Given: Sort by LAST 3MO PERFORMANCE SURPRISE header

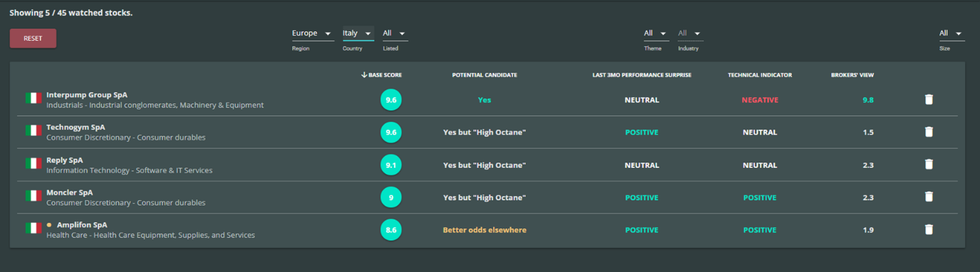Looking at the screenshot, I should [x=642, y=75].
